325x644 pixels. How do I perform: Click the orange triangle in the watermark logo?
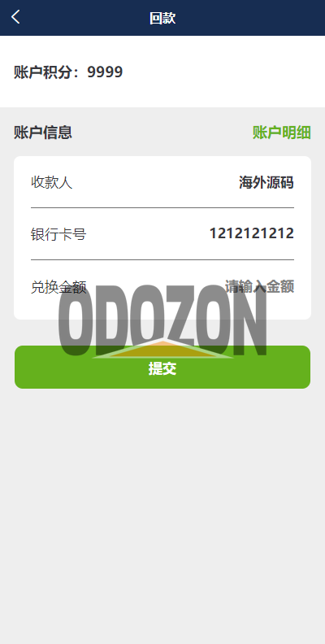pos(163,349)
